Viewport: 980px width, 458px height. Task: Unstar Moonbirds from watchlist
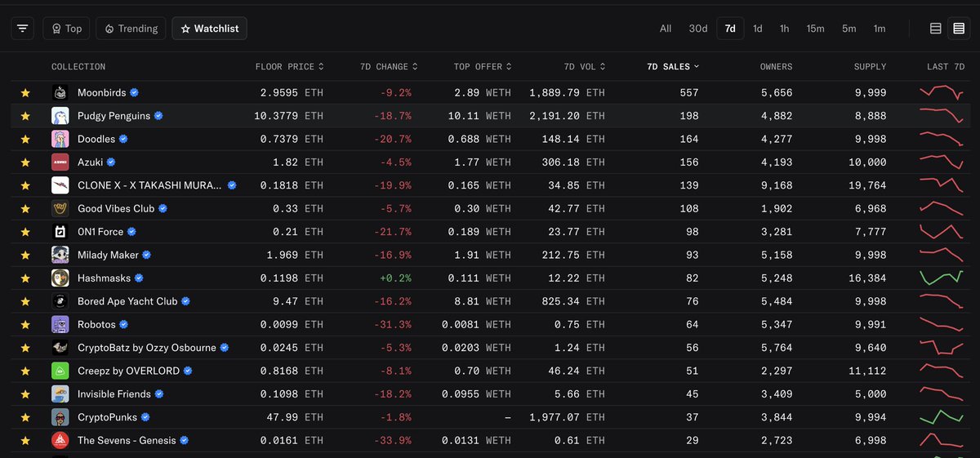pyautogui.click(x=25, y=93)
